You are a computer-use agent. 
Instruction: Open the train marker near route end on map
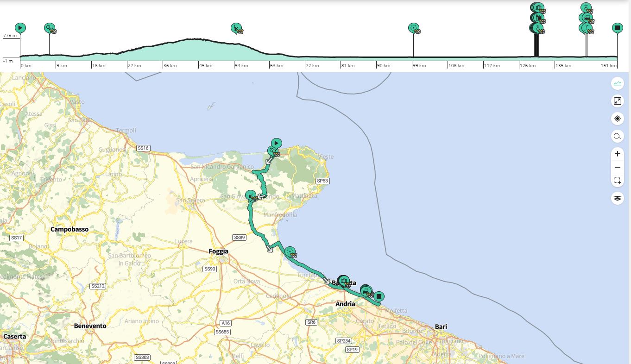366,291
